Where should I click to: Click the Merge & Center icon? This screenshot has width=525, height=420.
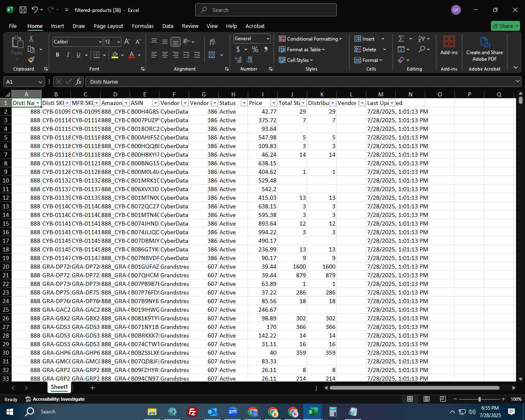point(212,55)
